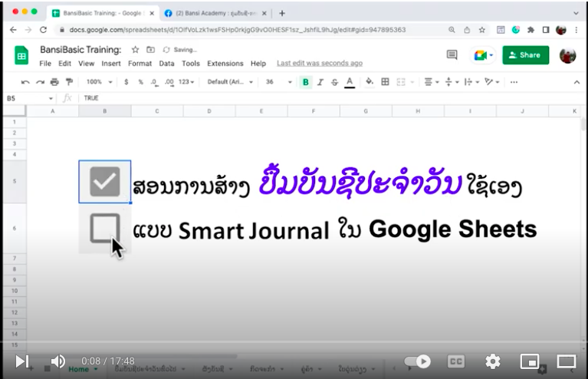Viewport: 588px width, 379px height.
Task: Collapse the menus with the up chevron
Action: (577, 82)
